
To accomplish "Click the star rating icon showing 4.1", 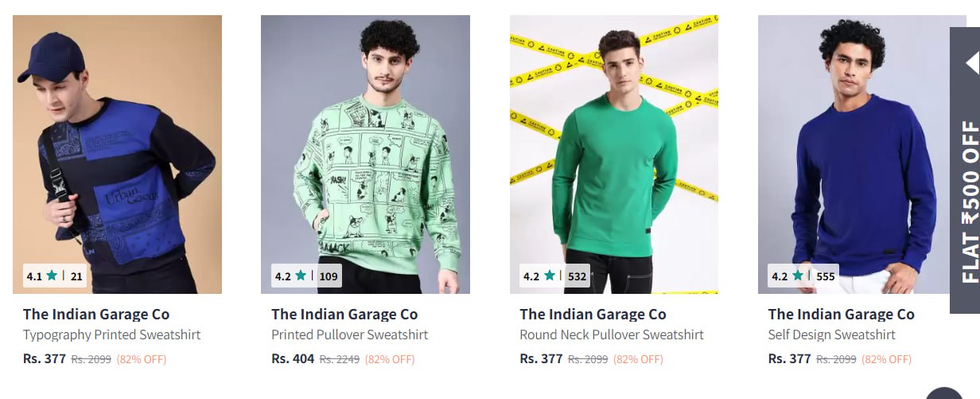I will coord(52,276).
